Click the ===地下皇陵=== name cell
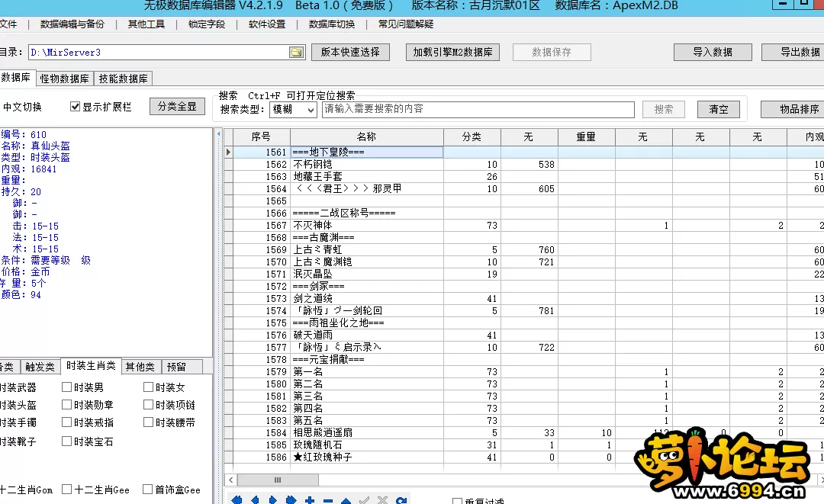The height and width of the screenshot is (504, 824). click(x=367, y=152)
